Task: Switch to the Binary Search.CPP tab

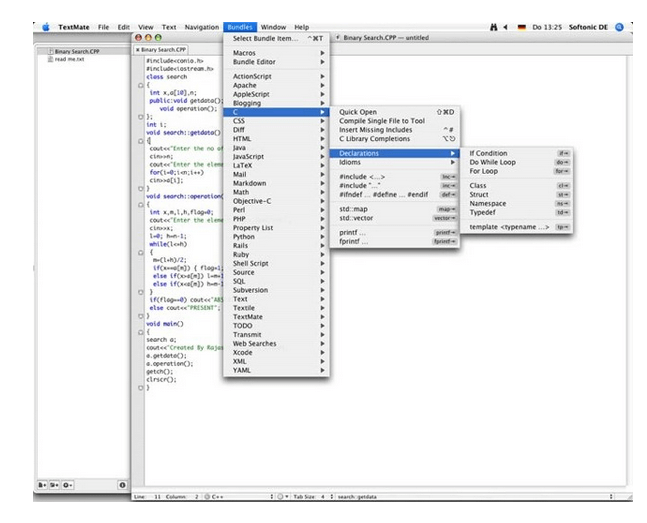Action: pos(161,50)
